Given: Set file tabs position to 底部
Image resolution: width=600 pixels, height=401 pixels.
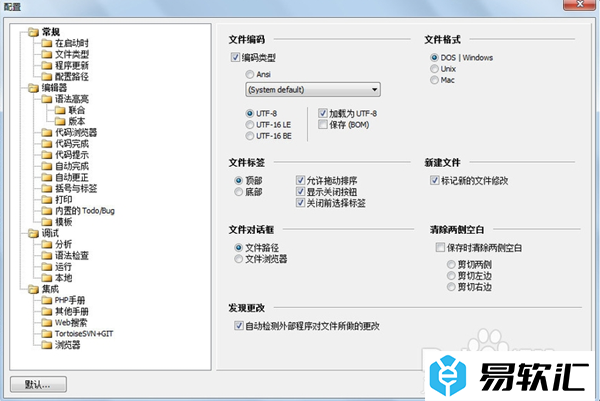Looking at the screenshot, I should click(239, 192).
